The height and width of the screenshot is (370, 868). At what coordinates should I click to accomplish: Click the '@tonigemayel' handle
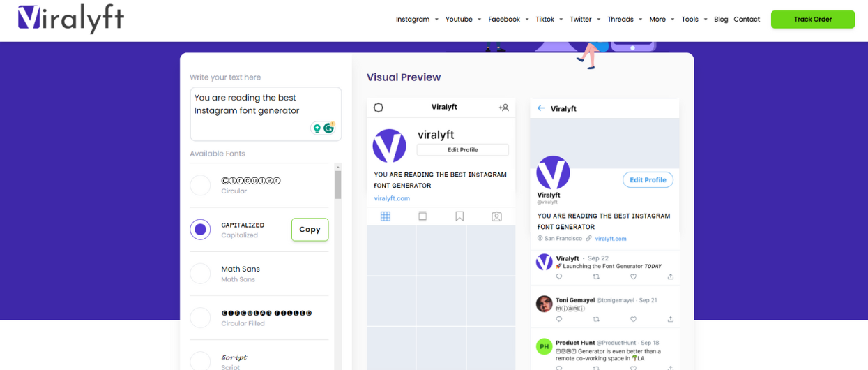pos(616,300)
